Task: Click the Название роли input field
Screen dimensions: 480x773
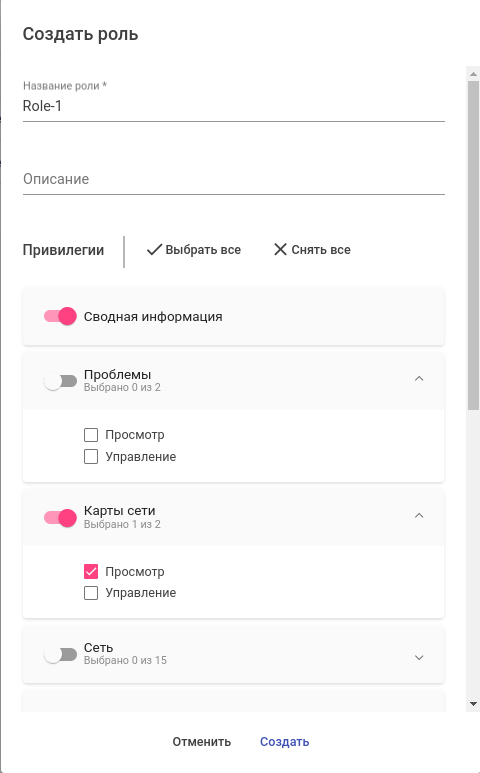Action: pyautogui.click(x=234, y=106)
